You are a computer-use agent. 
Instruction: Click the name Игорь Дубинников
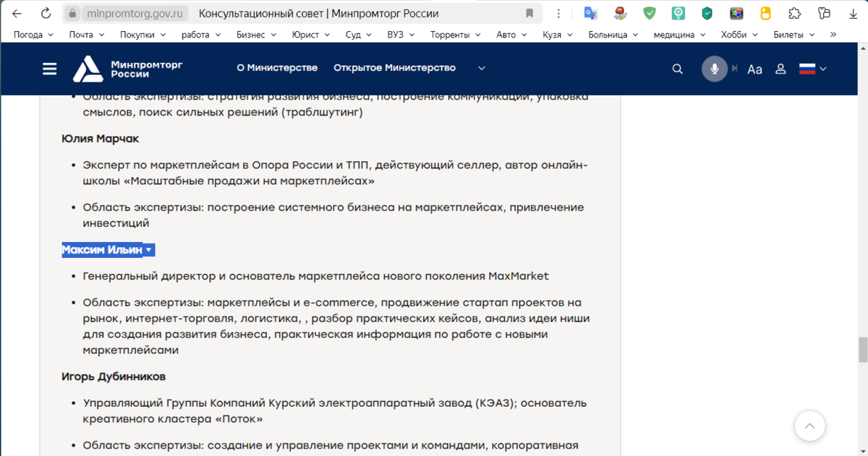[x=114, y=377]
